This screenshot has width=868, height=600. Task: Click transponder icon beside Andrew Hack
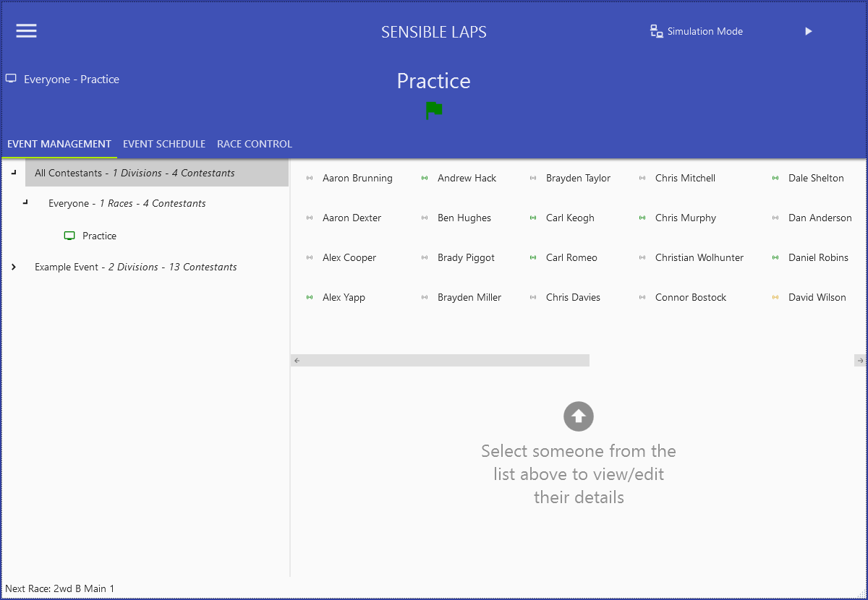[425, 178]
